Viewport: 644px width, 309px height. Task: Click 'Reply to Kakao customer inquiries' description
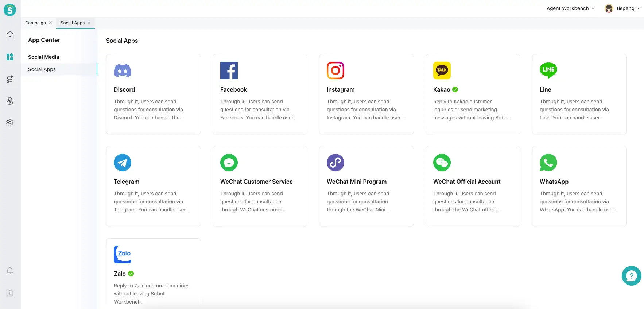472,110
